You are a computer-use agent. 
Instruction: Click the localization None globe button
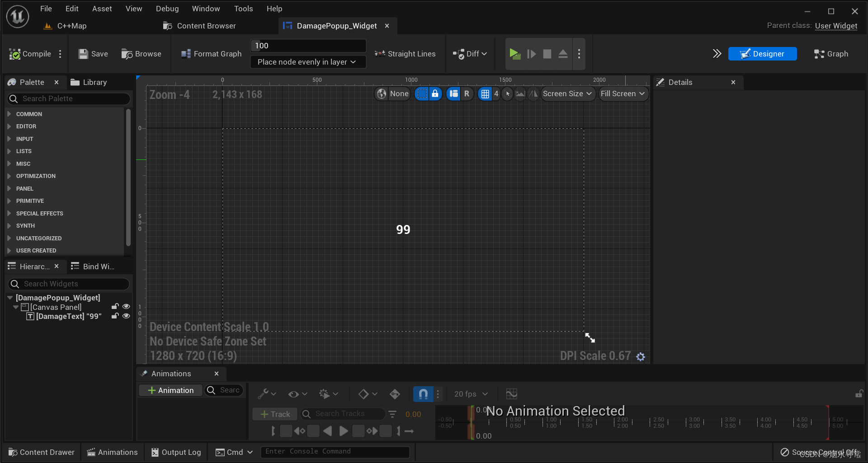(393, 94)
